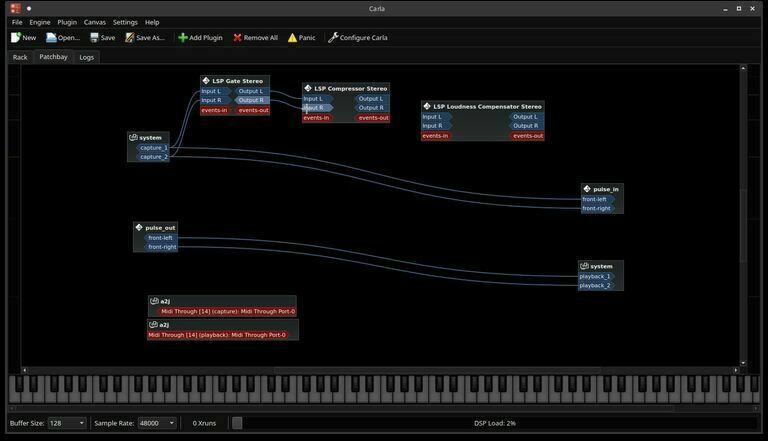
Task: Click events-in port on LSP Gate Stereo
Action: tap(215, 110)
